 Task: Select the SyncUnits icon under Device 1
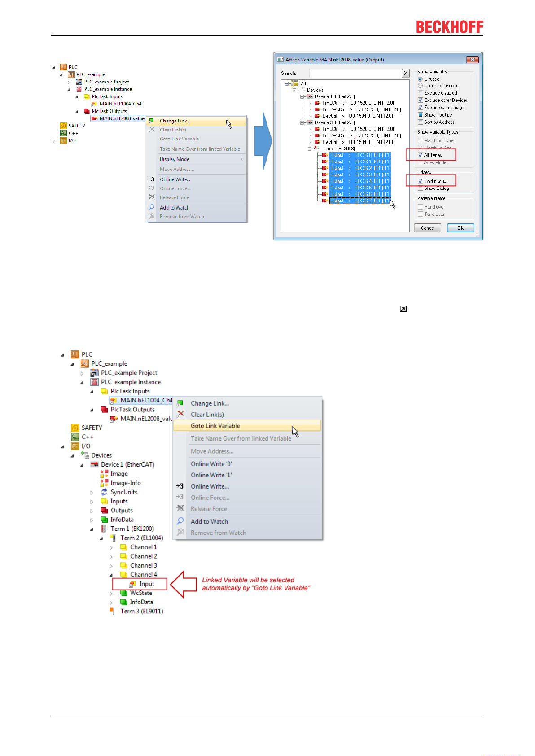104,492
